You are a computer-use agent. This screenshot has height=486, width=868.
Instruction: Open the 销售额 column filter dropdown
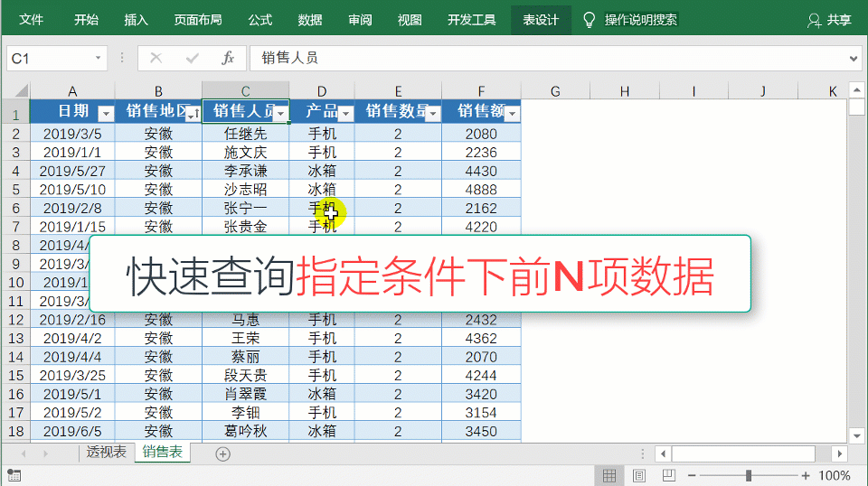pyautogui.click(x=512, y=113)
